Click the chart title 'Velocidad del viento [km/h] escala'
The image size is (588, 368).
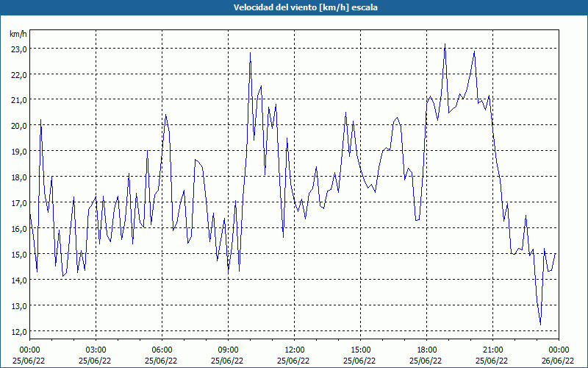pyautogui.click(x=305, y=7)
